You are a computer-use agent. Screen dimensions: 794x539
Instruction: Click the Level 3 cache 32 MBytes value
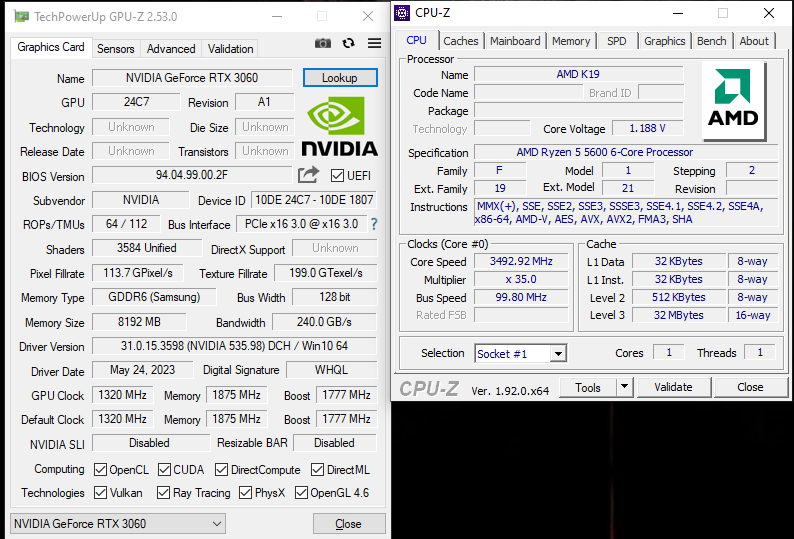tap(679, 315)
